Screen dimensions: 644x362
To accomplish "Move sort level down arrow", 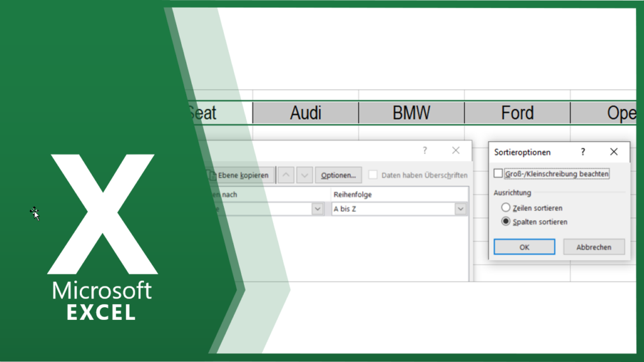I will pyautogui.click(x=304, y=175).
